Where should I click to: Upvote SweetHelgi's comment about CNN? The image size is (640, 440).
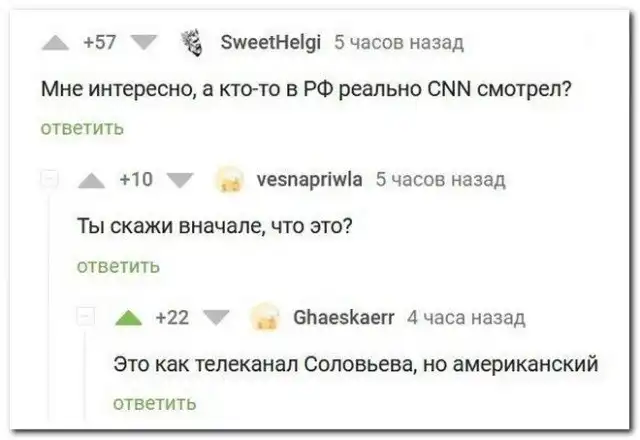pos(56,44)
